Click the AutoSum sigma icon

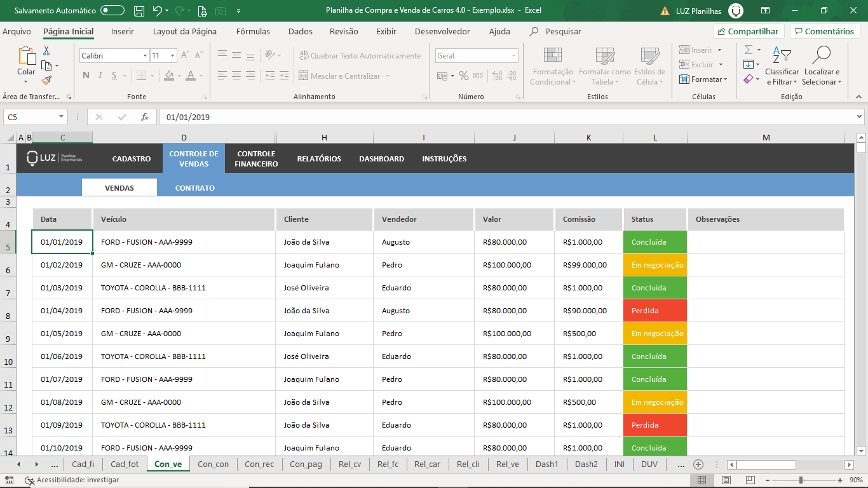(749, 50)
